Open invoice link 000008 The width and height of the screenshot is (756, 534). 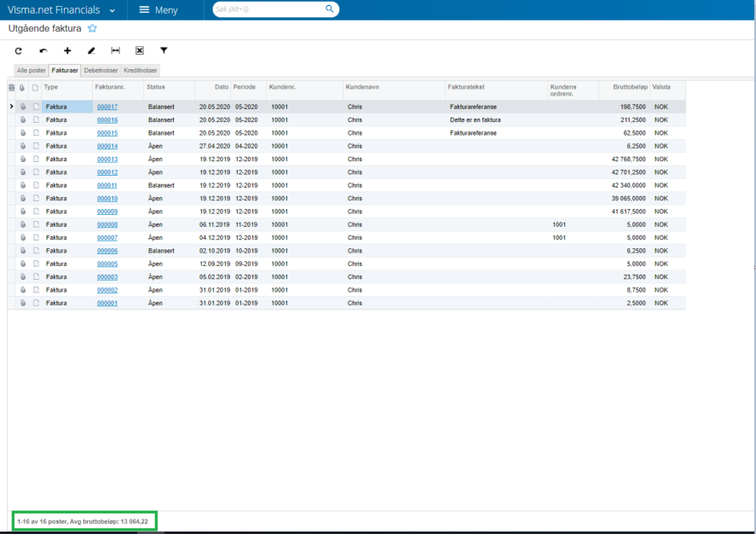coord(107,225)
